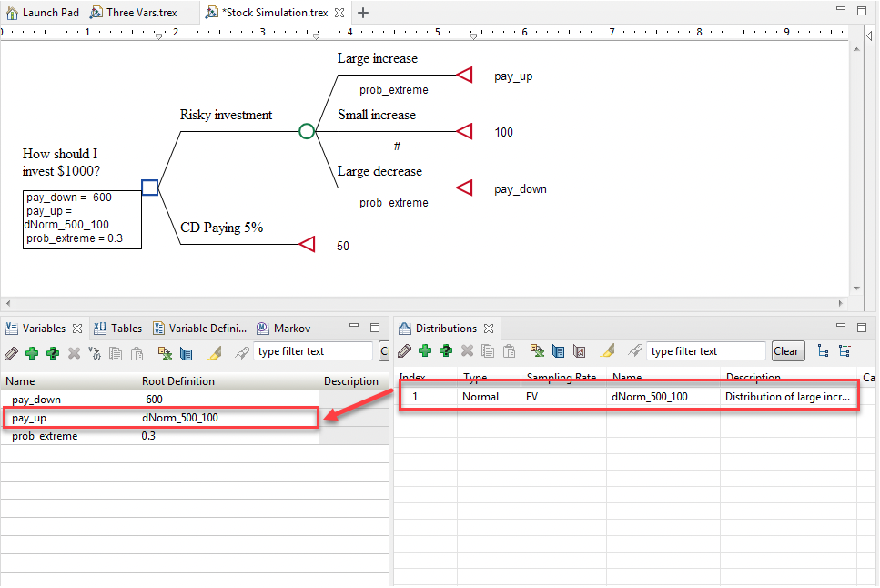
Task: Click the pencil edit icon in Variables toolbar
Action: [x=11, y=352]
